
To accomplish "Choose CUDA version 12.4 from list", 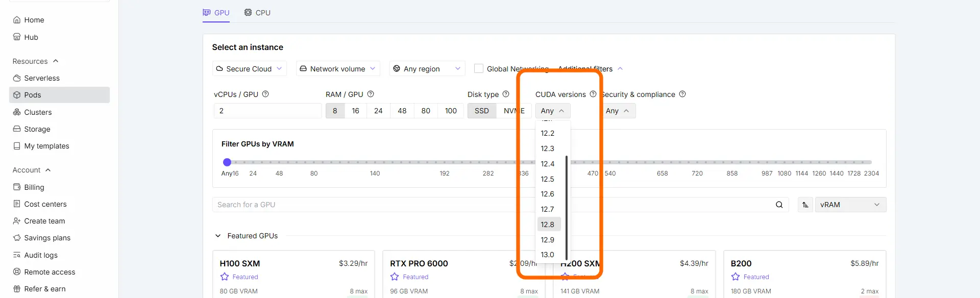I will (549, 164).
